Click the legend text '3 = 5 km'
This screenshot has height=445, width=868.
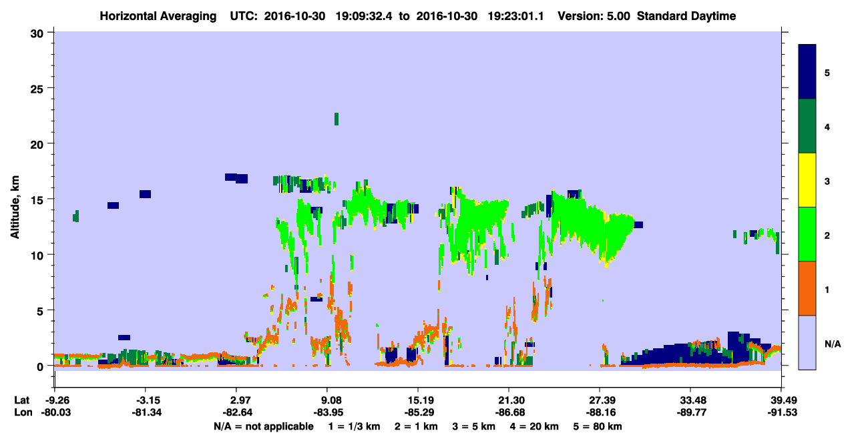pyautogui.click(x=474, y=426)
